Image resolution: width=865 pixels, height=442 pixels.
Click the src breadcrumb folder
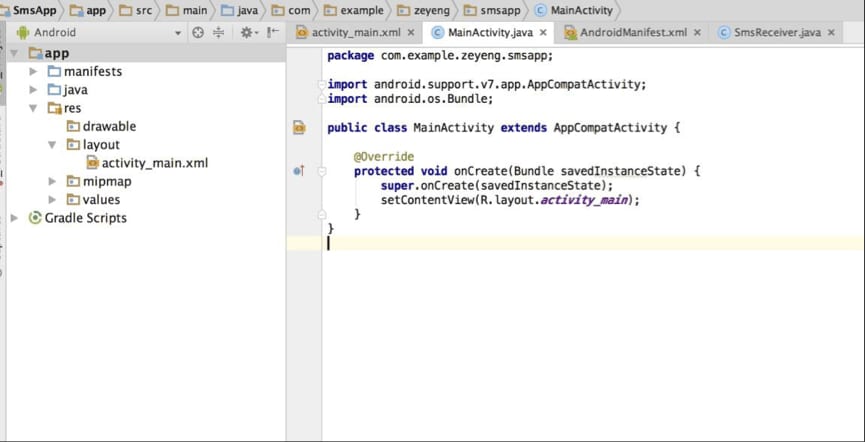tap(136, 10)
